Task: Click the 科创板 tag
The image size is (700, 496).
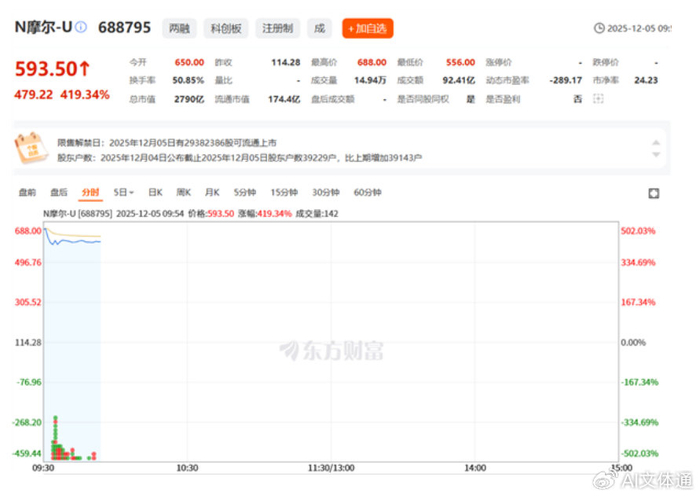Action: click(x=226, y=29)
